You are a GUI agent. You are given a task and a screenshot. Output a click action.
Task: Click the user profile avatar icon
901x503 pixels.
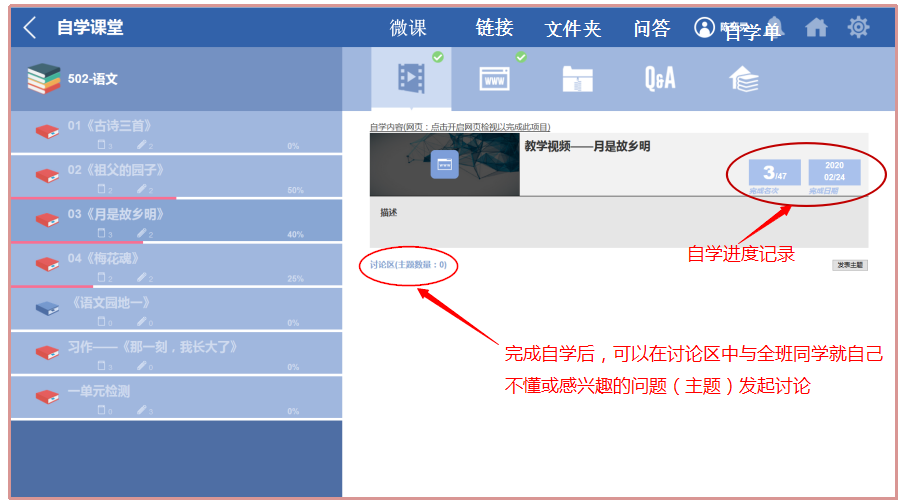pyautogui.click(x=705, y=28)
